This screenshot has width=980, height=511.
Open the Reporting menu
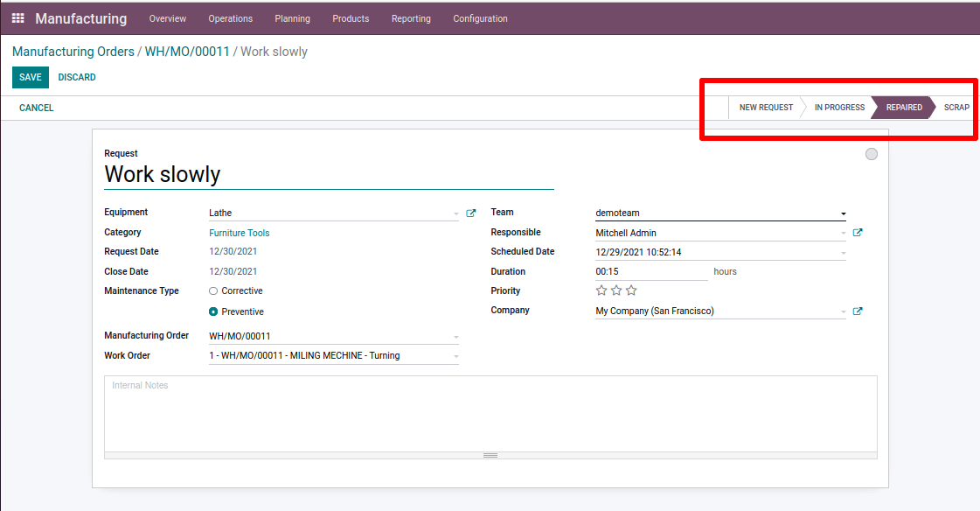[411, 18]
